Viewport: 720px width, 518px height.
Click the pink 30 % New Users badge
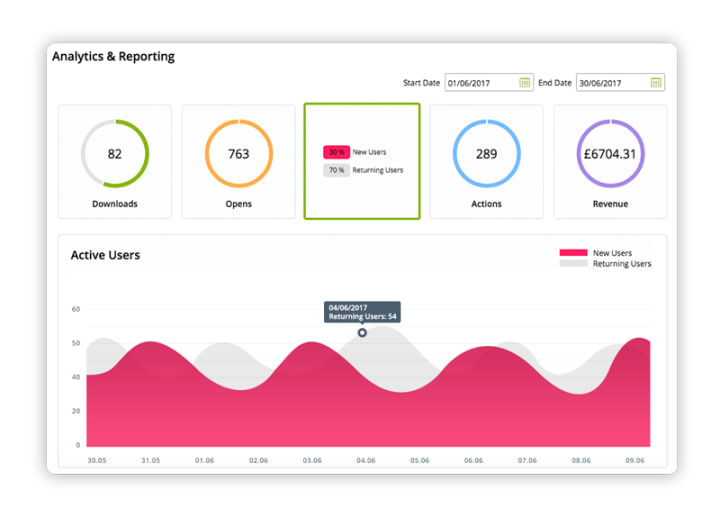click(337, 152)
